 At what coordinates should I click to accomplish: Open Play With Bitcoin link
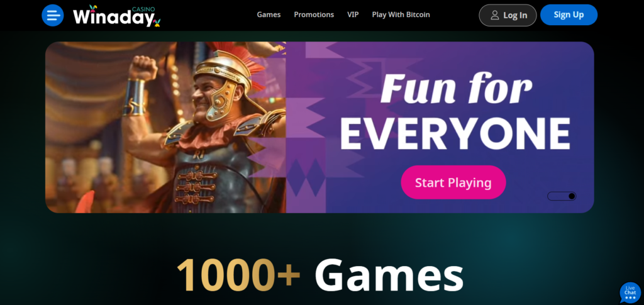[x=401, y=14]
